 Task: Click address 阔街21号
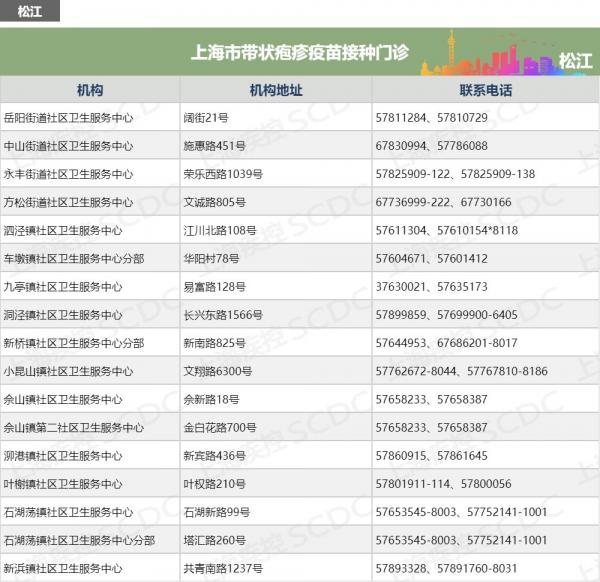coord(206,118)
